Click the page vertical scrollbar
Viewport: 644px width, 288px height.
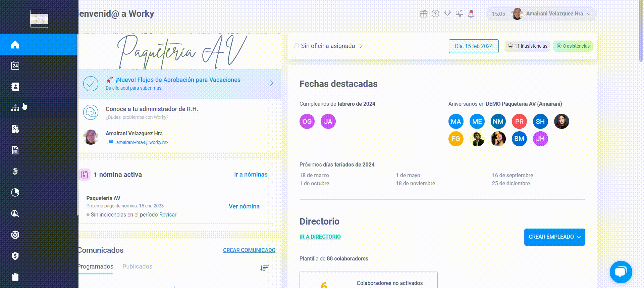pyautogui.click(x=641, y=31)
